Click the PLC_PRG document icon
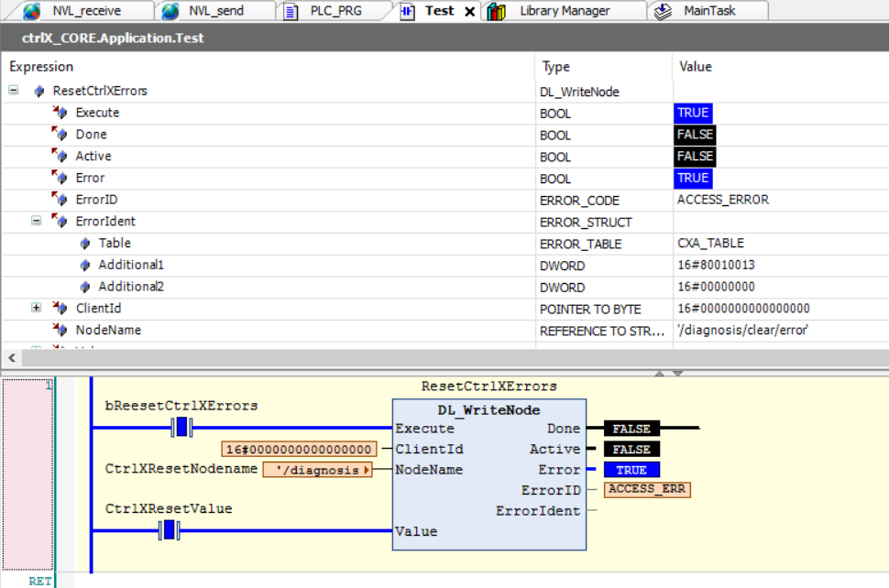889x588 pixels. [x=291, y=11]
